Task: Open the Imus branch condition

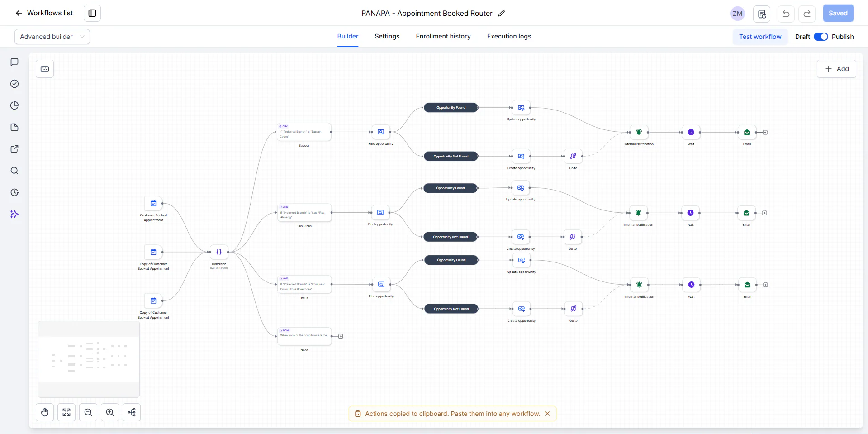Action: [x=304, y=285]
